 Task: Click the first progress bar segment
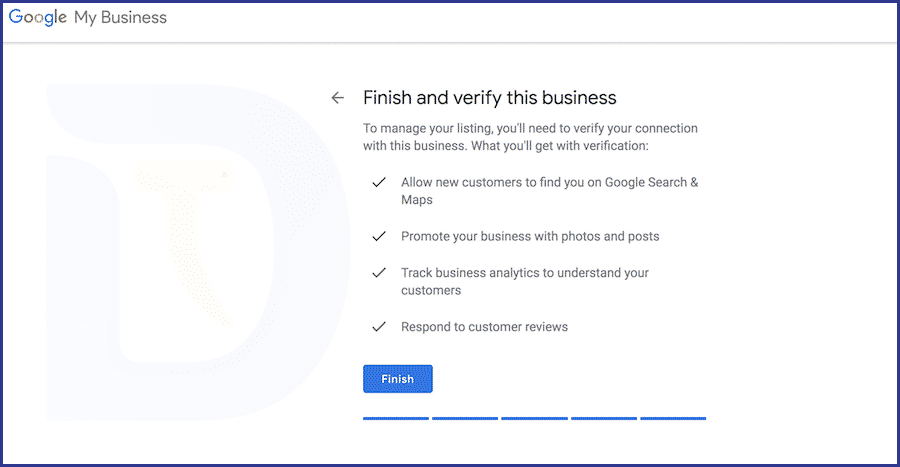[x=396, y=418]
